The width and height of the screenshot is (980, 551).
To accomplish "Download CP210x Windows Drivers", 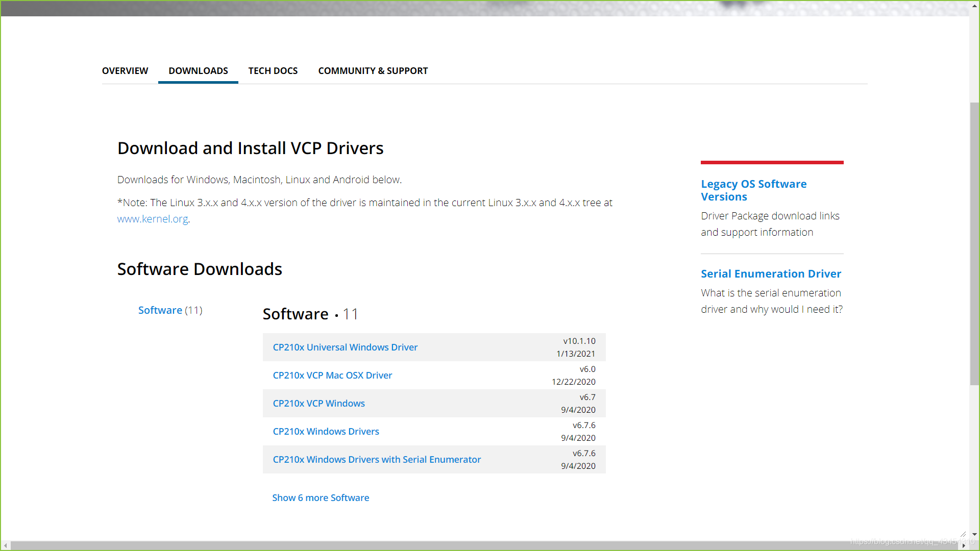I will click(326, 432).
